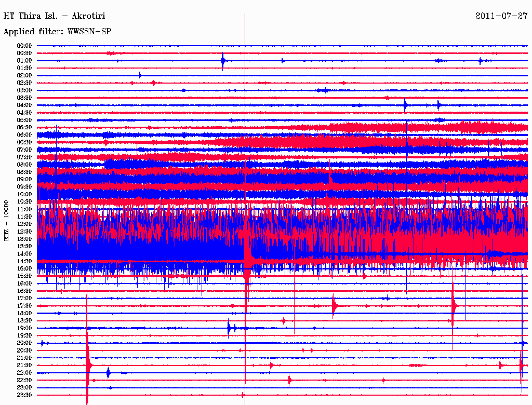Select the 06:30 time label
532x405 pixels.
(x=24, y=142)
